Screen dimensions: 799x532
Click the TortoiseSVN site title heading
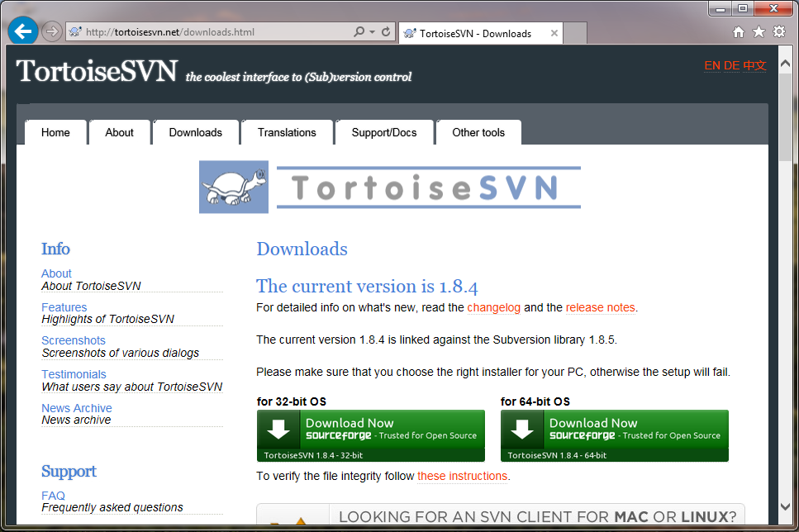tap(97, 71)
